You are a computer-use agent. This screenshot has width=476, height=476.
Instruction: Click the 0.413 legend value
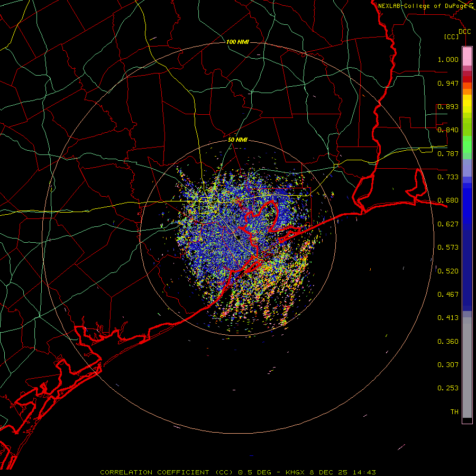(448, 318)
